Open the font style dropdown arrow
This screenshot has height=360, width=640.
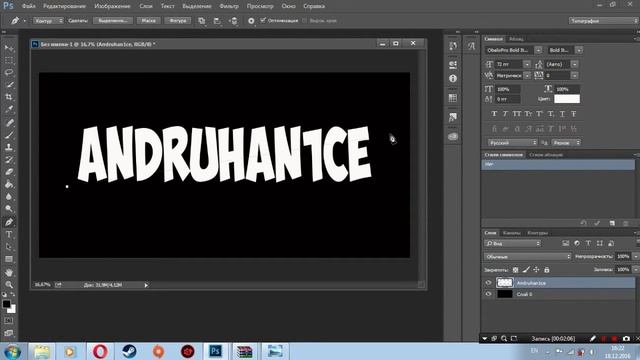tap(579, 50)
